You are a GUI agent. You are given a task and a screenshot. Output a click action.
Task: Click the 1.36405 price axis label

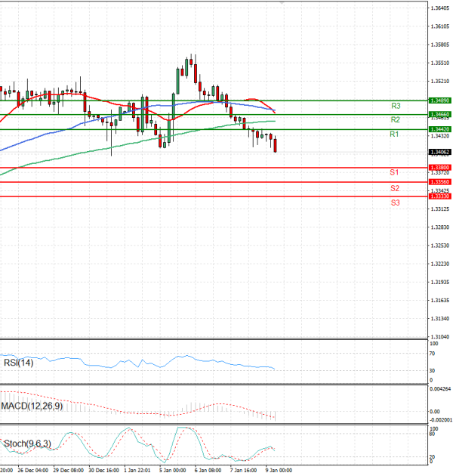point(439,8)
